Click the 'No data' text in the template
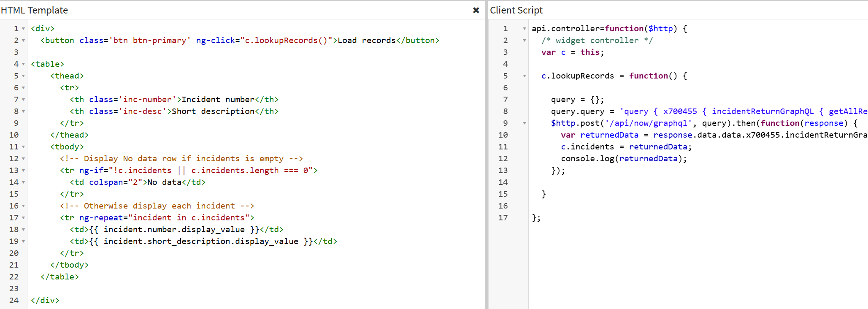The height and width of the screenshot is (309, 868). pos(164,182)
